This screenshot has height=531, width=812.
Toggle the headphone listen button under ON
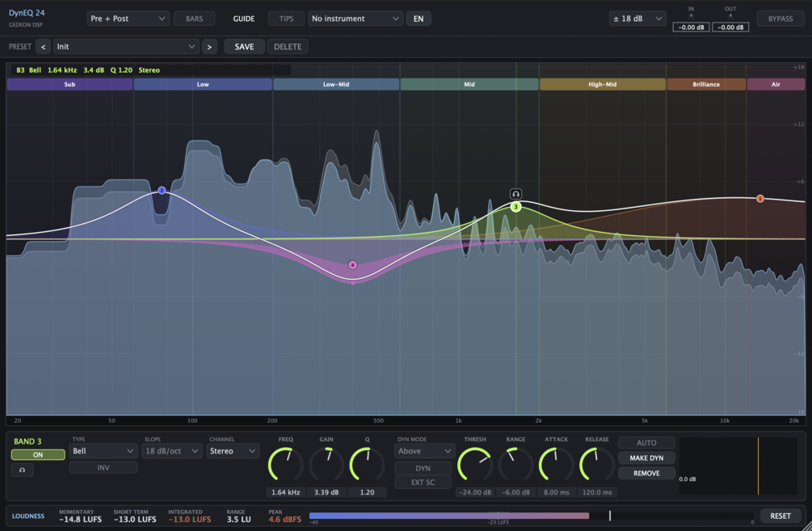tap(23, 470)
